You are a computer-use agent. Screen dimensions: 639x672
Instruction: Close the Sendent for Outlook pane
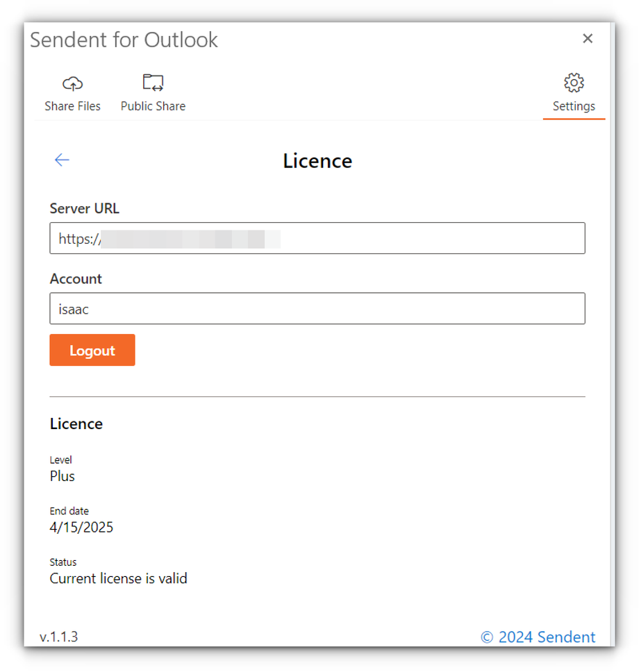pyautogui.click(x=588, y=39)
